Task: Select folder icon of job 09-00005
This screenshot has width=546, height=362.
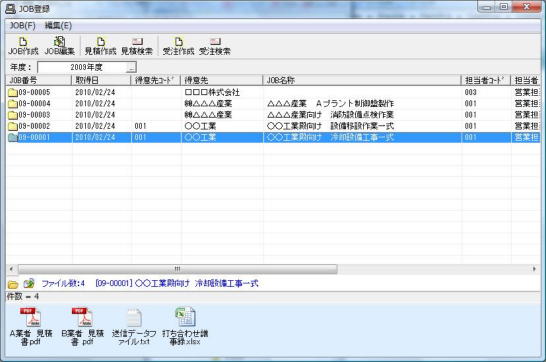Action: (13, 92)
